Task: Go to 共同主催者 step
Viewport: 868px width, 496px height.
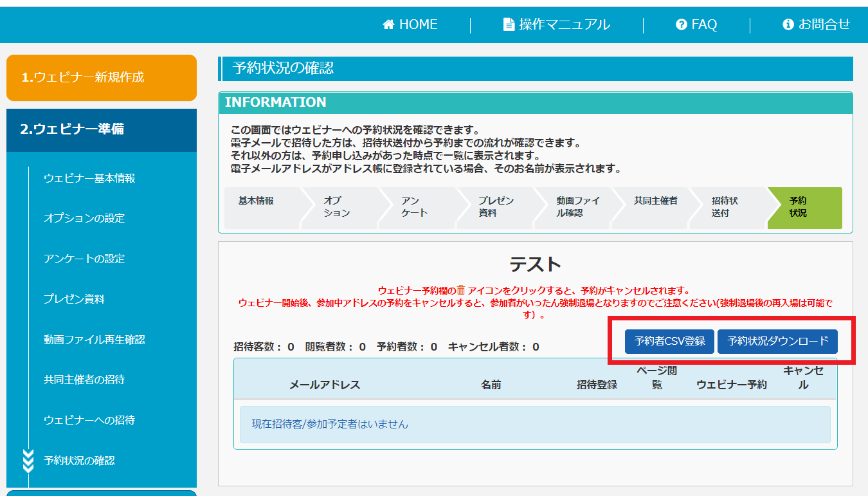Action: [650, 208]
